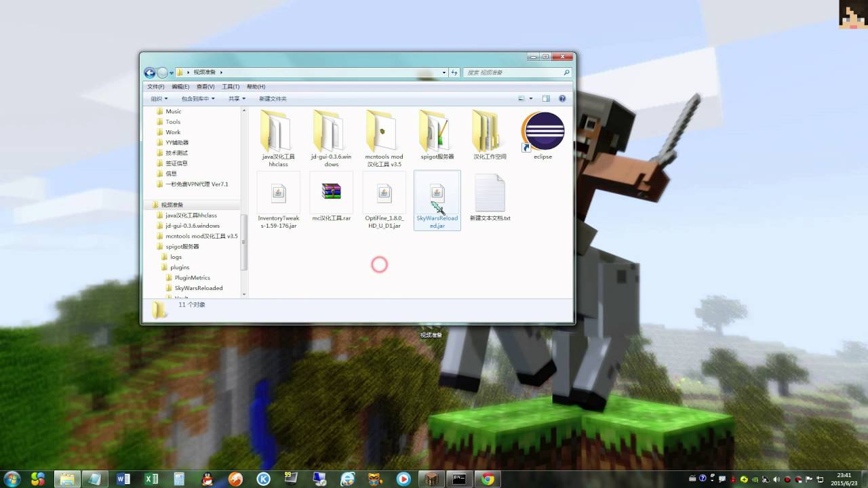Open Word from the taskbar
Viewport: 868px width, 488px height.
tap(123, 479)
